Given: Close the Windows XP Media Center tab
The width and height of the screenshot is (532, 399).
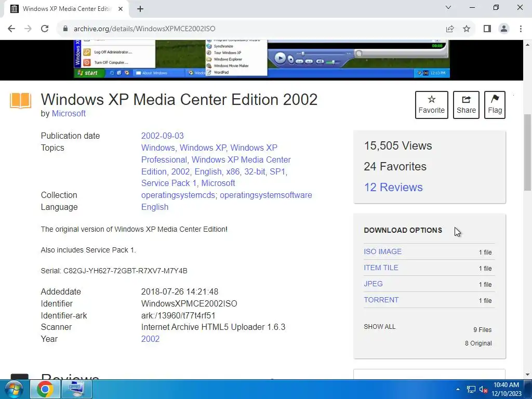Looking at the screenshot, I should click(x=121, y=9).
